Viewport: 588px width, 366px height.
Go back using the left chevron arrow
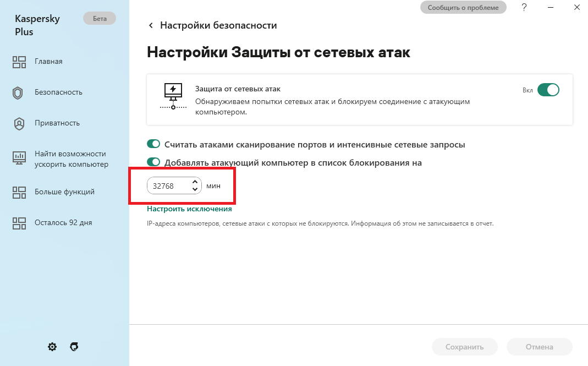(x=151, y=25)
